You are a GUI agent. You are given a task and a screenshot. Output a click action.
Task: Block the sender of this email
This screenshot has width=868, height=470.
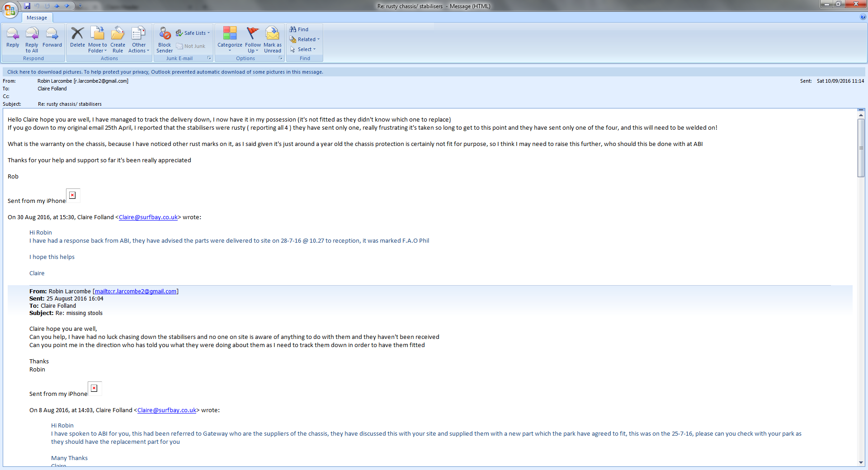[x=165, y=40]
